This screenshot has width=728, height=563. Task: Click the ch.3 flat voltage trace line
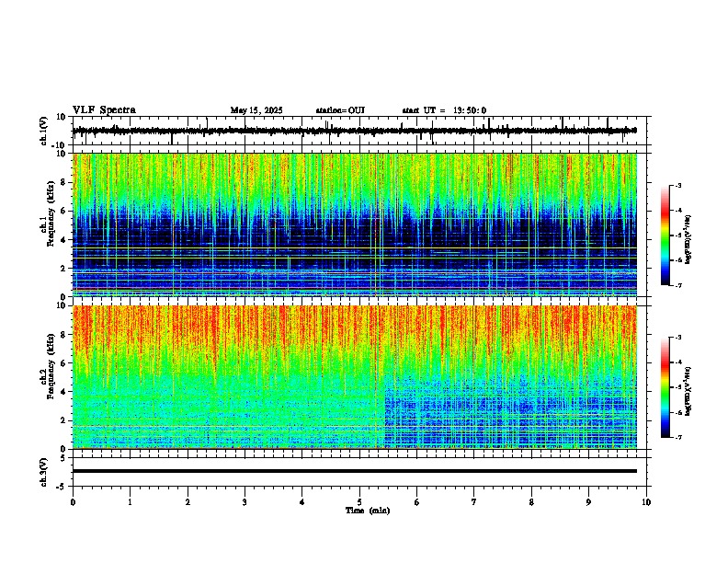click(355, 471)
